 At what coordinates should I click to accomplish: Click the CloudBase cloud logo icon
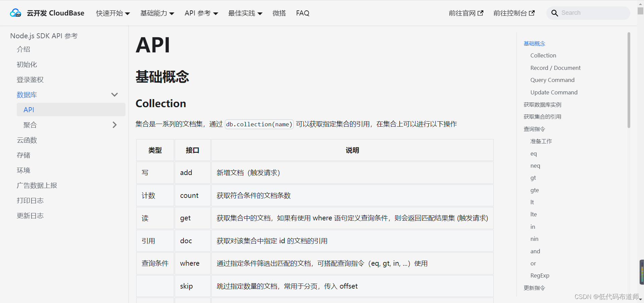(15, 13)
